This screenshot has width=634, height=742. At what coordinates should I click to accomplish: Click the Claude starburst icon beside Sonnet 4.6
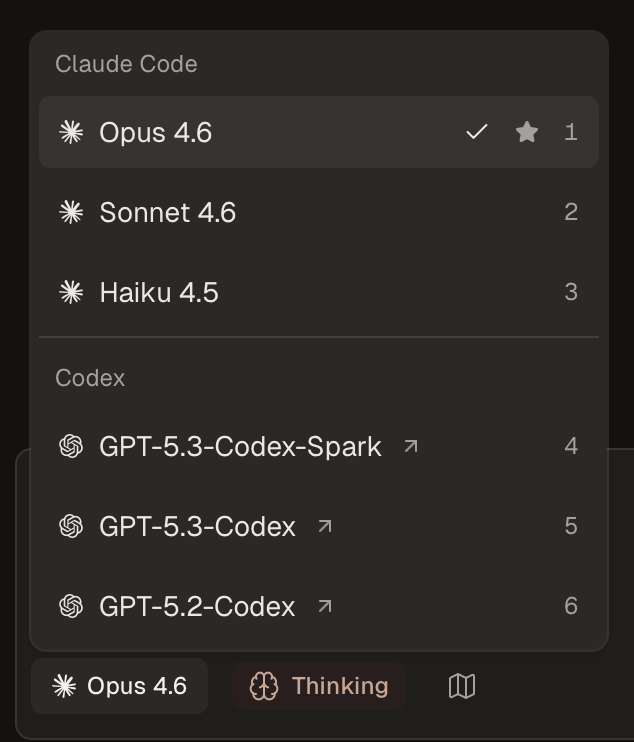[x=71, y=212]
